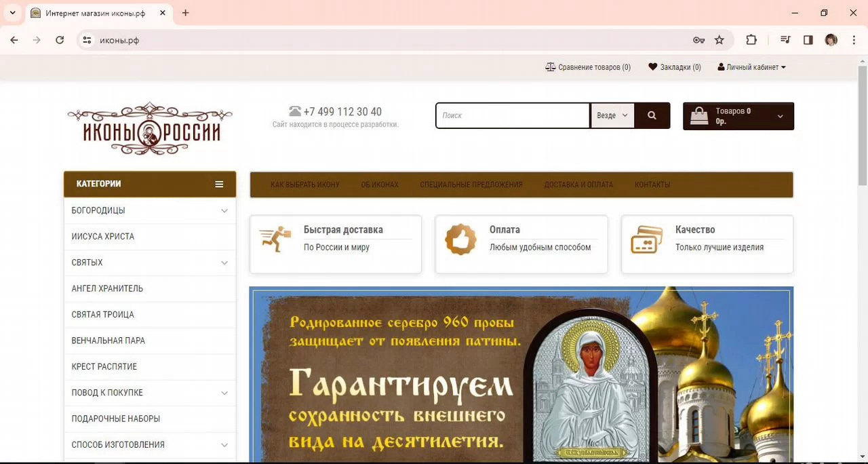Click the payment thumbs-up badge icon
868x464 pixels.
click(x=460, y=239)
